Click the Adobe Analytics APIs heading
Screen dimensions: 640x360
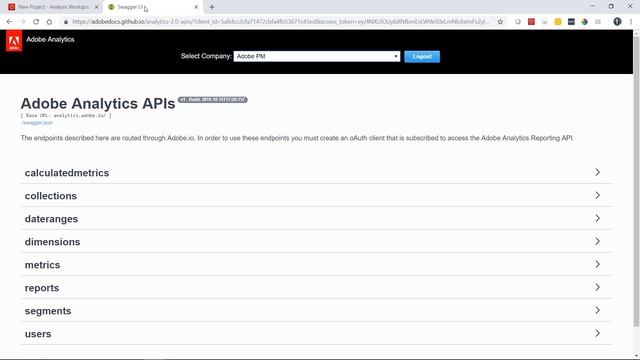(x=98, y=104)
